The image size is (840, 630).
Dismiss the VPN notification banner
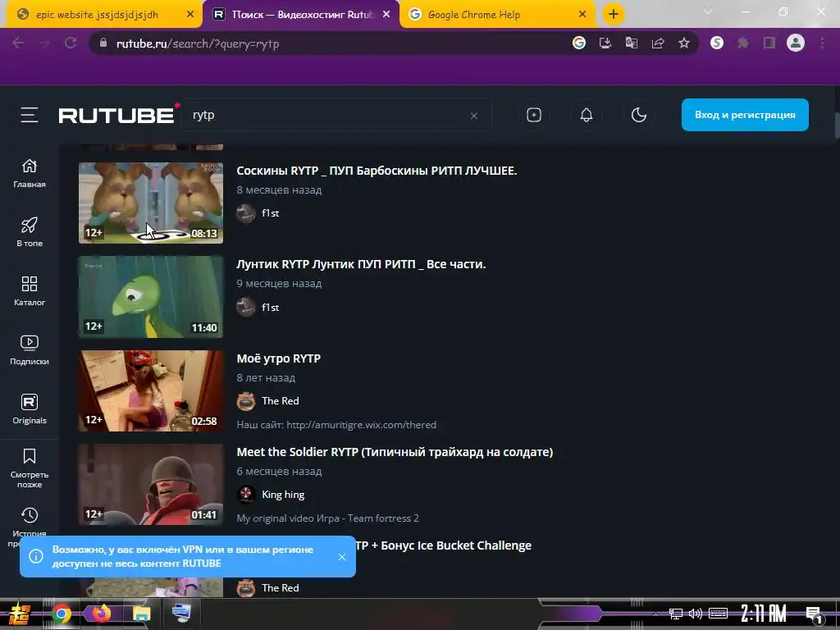[x=342, y=557]
